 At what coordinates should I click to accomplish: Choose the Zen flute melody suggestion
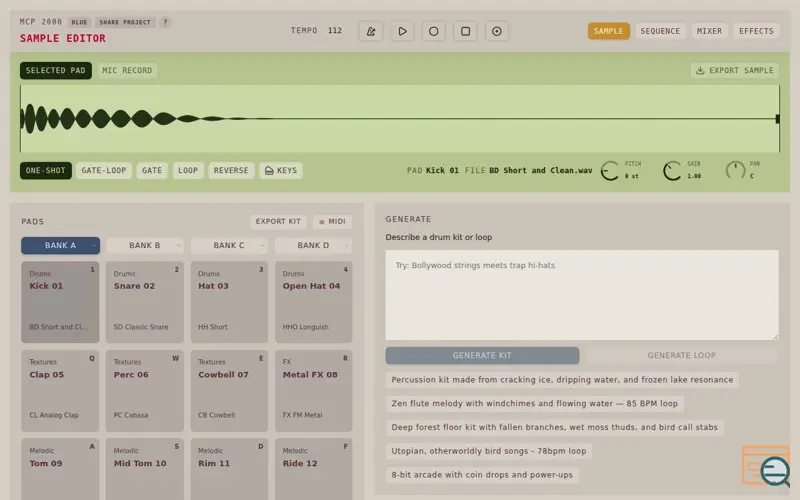(534, 404)
